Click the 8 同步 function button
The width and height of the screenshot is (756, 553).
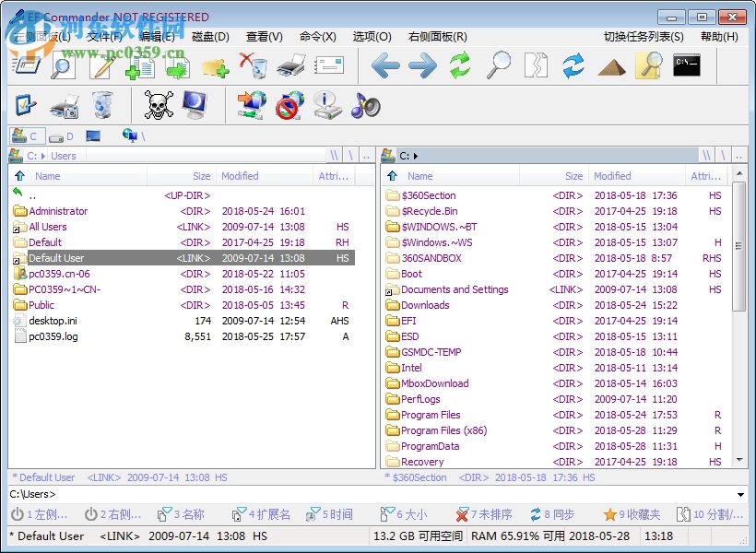[x=552, y=515]
